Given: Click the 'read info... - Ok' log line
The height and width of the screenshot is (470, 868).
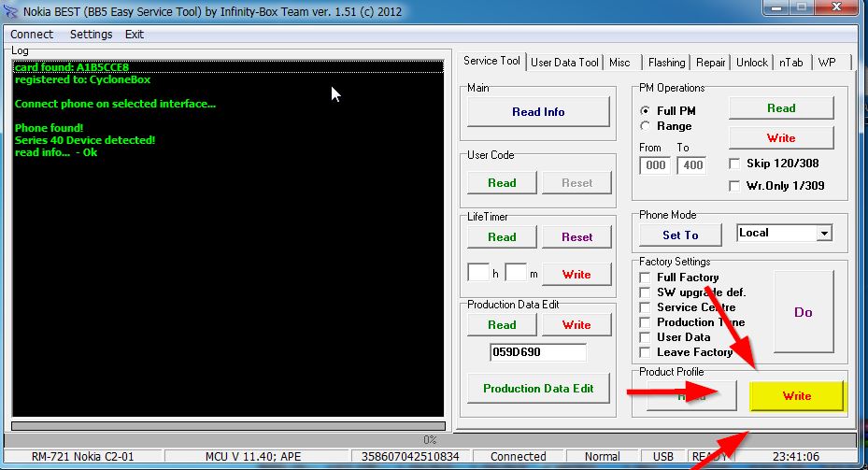Looking at the screenshot, I should (56, 152).
